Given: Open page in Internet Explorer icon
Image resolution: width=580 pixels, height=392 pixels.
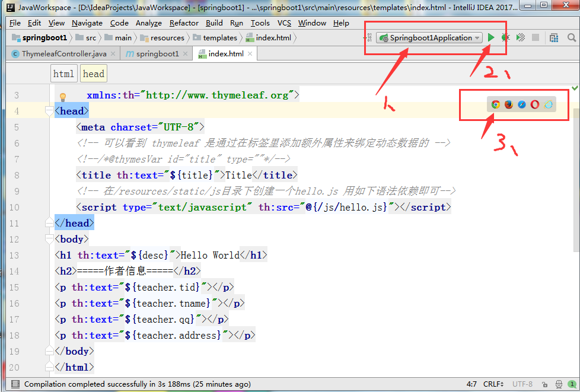Looking at the screenshot, I should [548, 104].
